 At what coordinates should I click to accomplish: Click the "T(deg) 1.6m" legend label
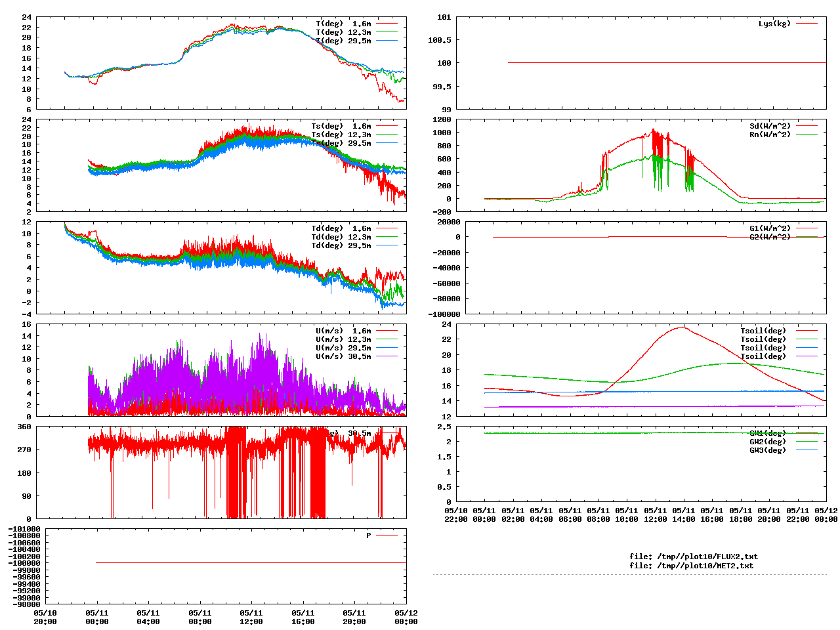pyautogui.click(x=343, y=24)
